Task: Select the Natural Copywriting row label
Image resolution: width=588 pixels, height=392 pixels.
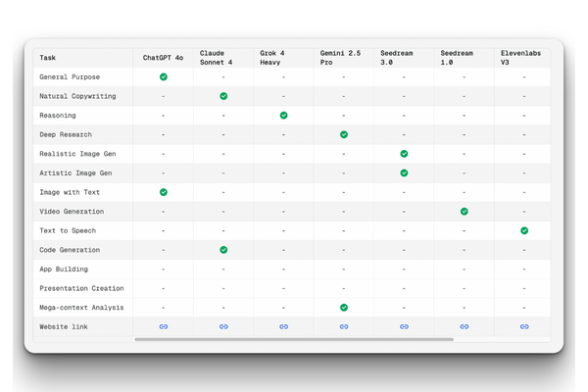Action: point(77,96)
